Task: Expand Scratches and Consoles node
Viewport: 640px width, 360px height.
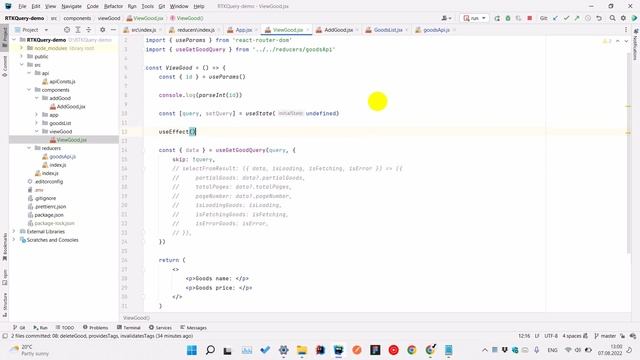Action: [15, 240]
